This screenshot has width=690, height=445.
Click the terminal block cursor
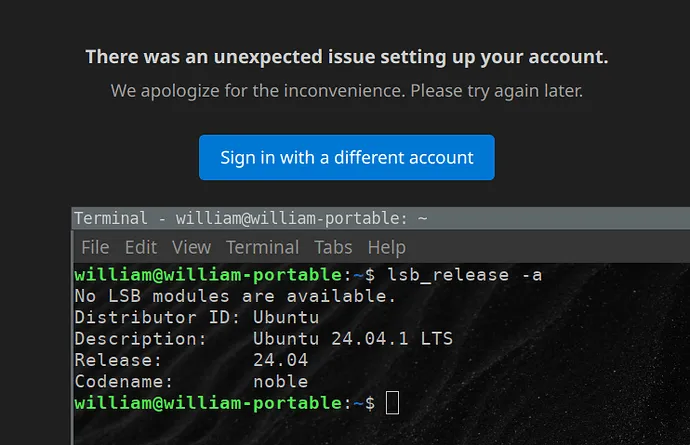point(392,403)
